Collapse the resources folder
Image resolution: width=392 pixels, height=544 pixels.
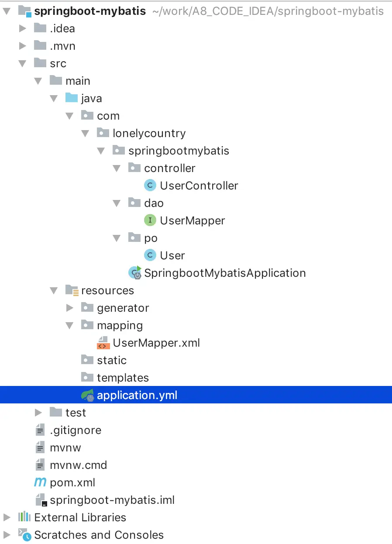[x=54, y=290]
